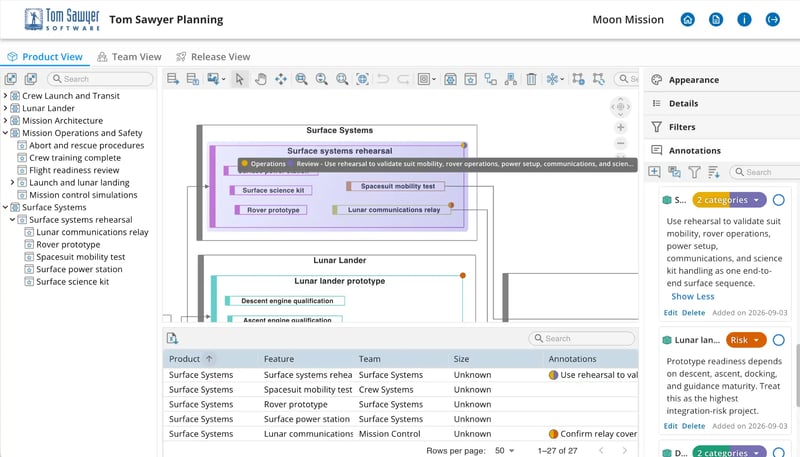The width and height of the screenshot is (800, 457).
Task: Open the Filters panel section
Action: point(722,127)
